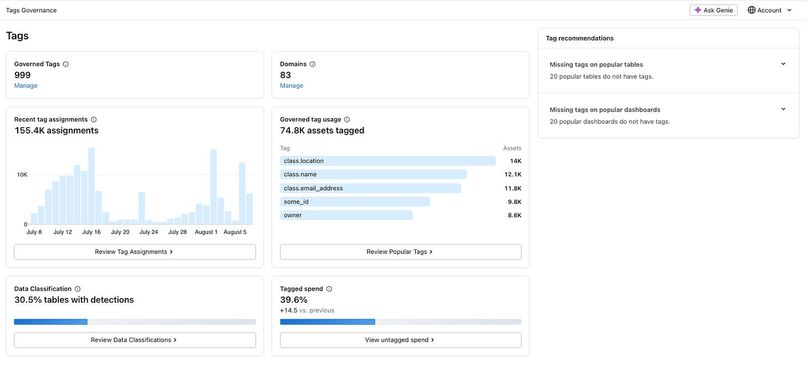
Task: Click the Ask Genie sparkle icon
Action: point(697,10)
